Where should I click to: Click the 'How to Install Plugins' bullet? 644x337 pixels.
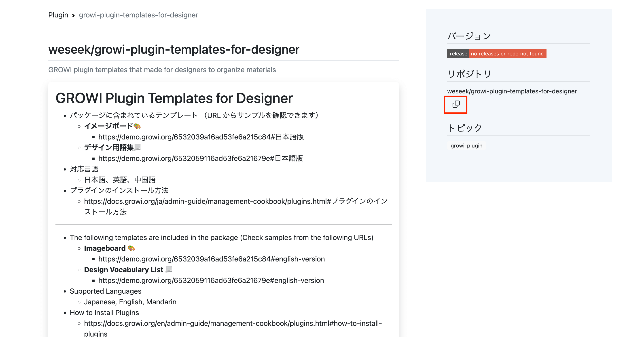104,313
